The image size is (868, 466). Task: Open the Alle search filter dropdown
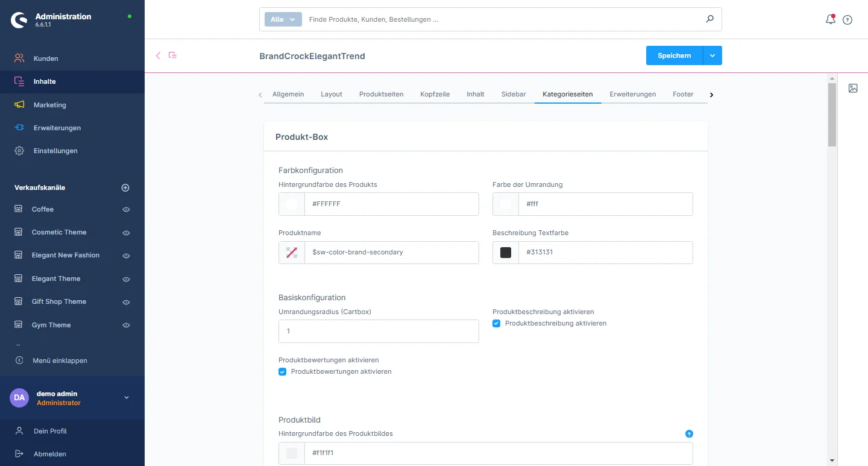point(283,19)
